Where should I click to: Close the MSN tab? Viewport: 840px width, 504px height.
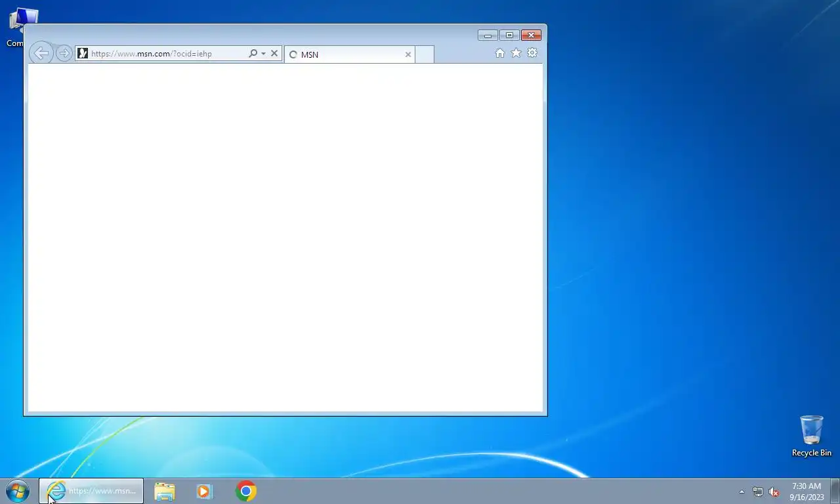408,54
